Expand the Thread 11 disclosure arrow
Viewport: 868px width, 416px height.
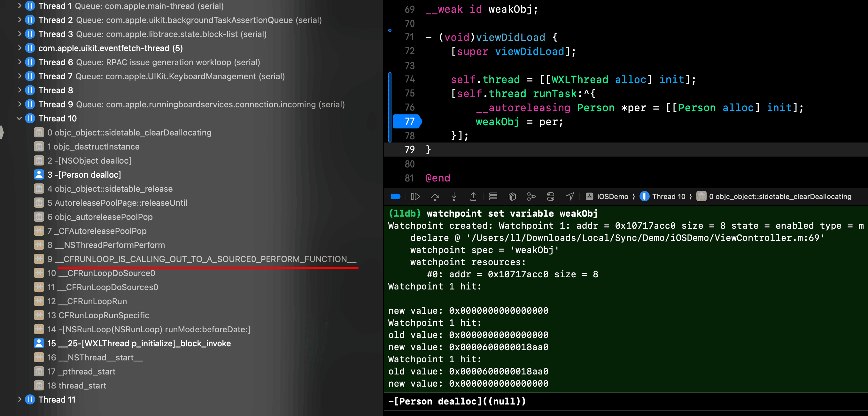coord(19,399)
